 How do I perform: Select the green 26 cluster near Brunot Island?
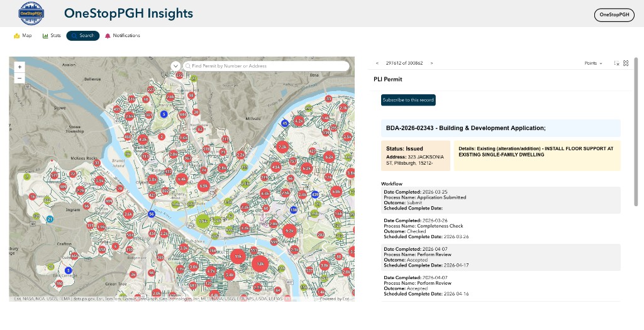click(x=128, y=155)
